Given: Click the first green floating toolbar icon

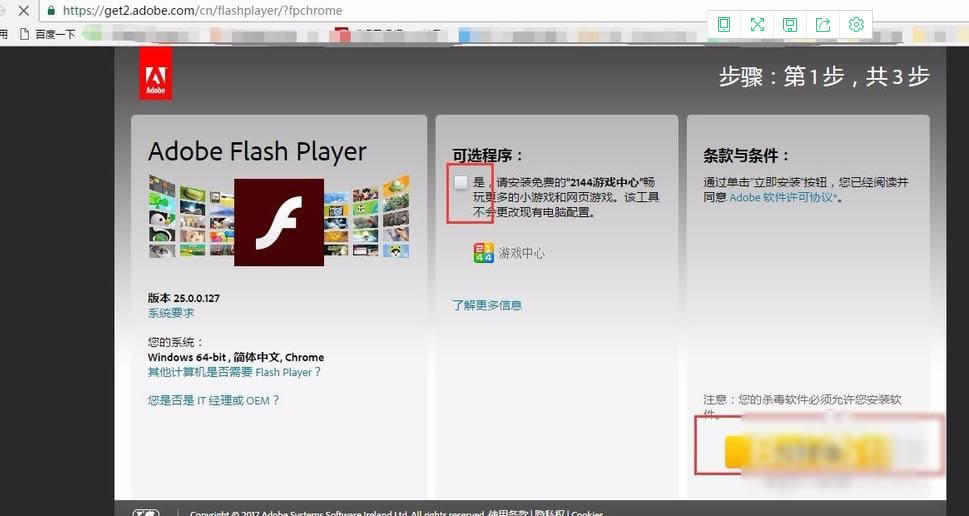Looking at the screenshot, I should pos(724,25).
